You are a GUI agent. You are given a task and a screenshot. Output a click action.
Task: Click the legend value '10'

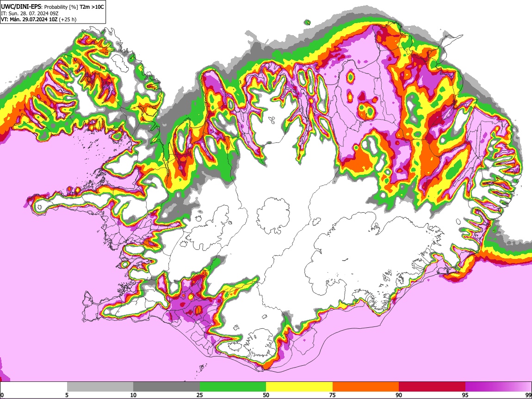tap(133, 395)
